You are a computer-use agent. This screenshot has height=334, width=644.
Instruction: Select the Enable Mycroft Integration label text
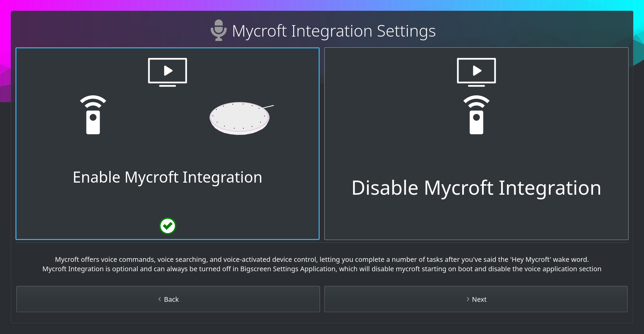click(x=167, y=177)
